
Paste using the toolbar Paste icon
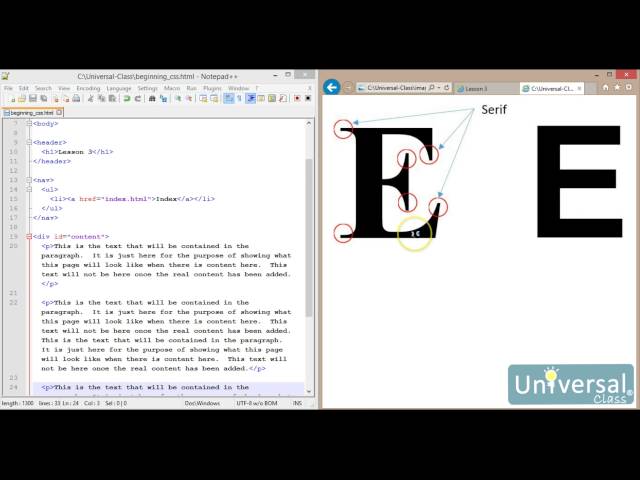click(112, 98)
